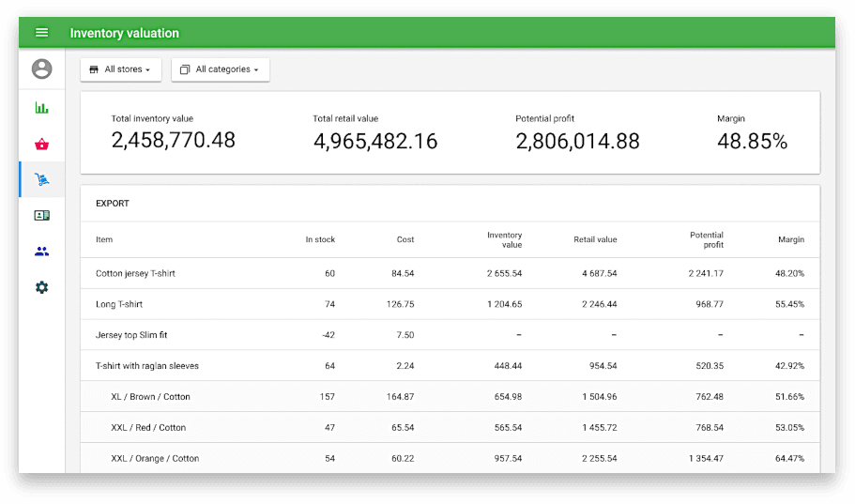Click the Margin column header
Image resolution: width=855 pixels, height=504 pixels.
point(790,239)
